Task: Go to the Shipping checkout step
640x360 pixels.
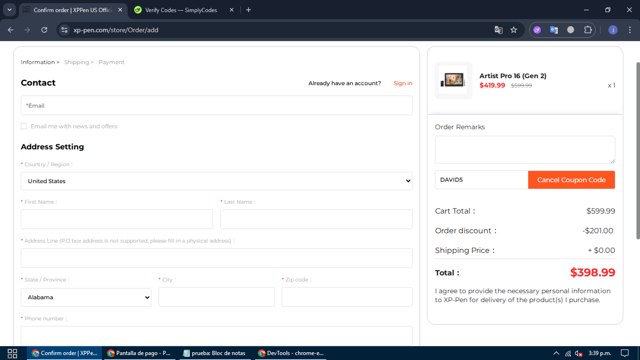Action: click(x=76, y=62)
